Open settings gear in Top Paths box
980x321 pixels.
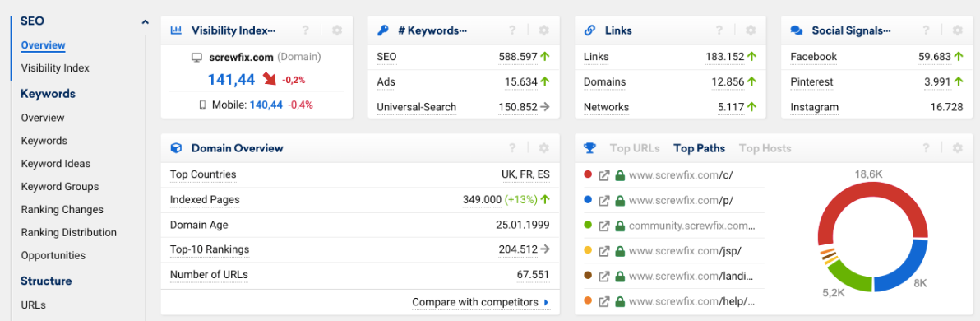pos(958,148)
